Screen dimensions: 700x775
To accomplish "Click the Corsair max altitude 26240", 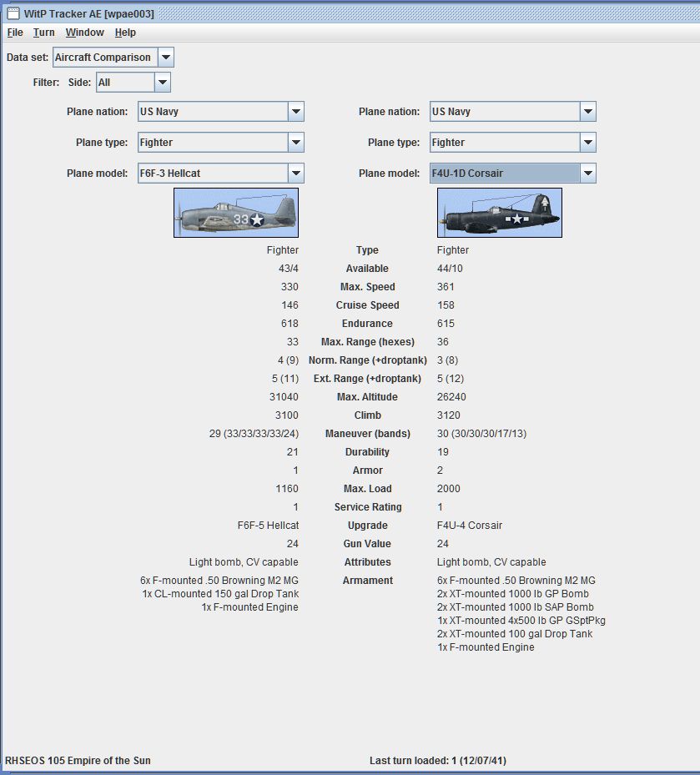I will click(x=452, y=397).
